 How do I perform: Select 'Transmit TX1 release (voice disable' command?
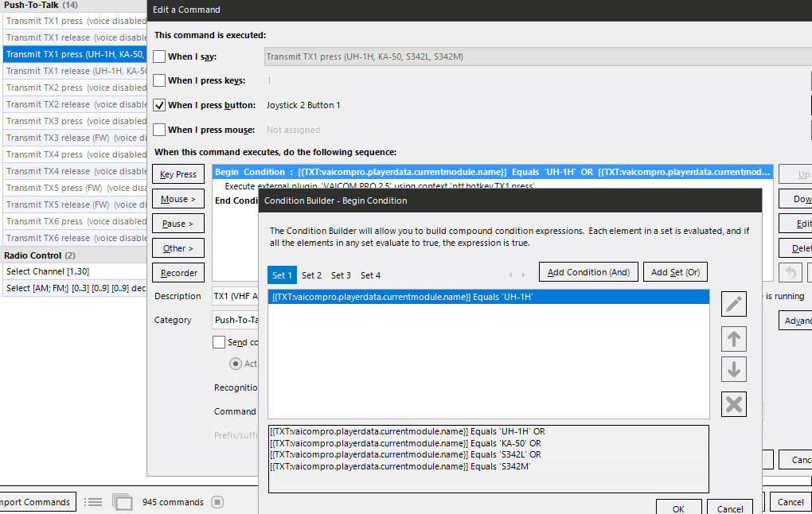coord(75,37)
